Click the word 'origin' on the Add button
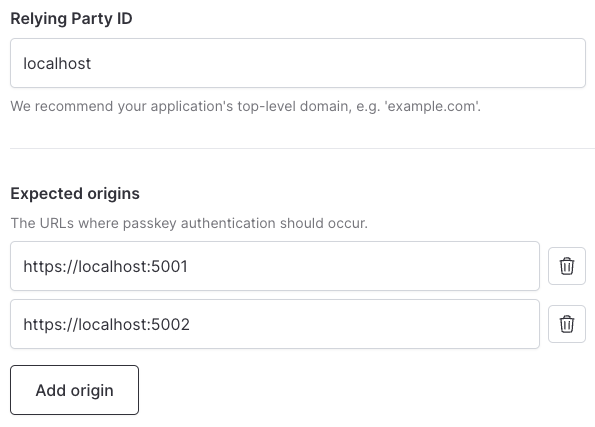Viewport: 595px width, 427px height. point(92,391)
